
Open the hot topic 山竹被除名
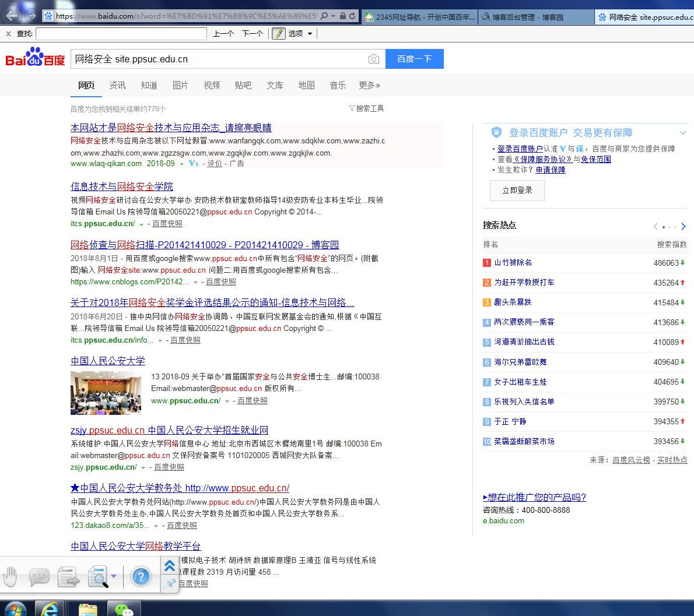513,263
